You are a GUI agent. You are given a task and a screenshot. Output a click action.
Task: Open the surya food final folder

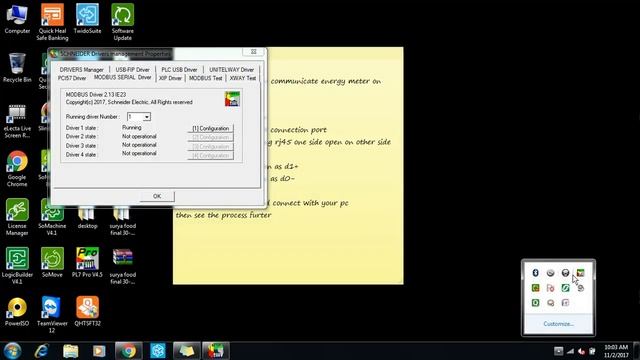122,221
